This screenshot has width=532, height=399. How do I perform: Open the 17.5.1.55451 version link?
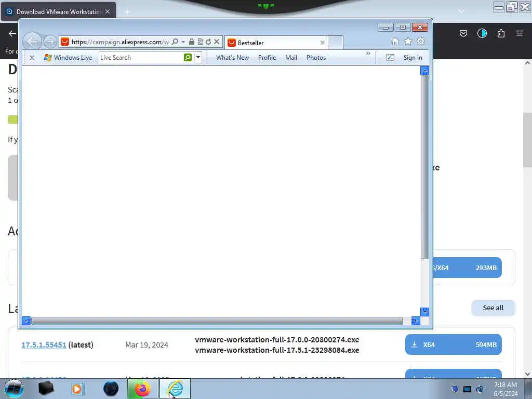tap(44, 345)
